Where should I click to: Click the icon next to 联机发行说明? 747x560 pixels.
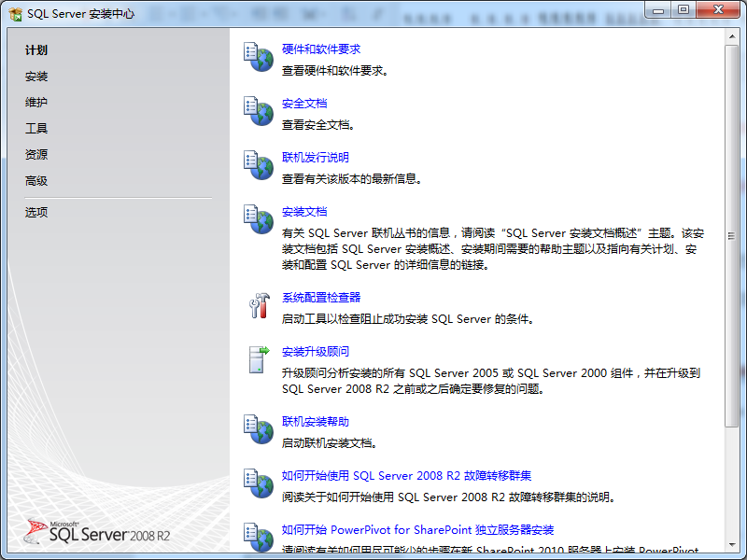(x=259, y=165)
